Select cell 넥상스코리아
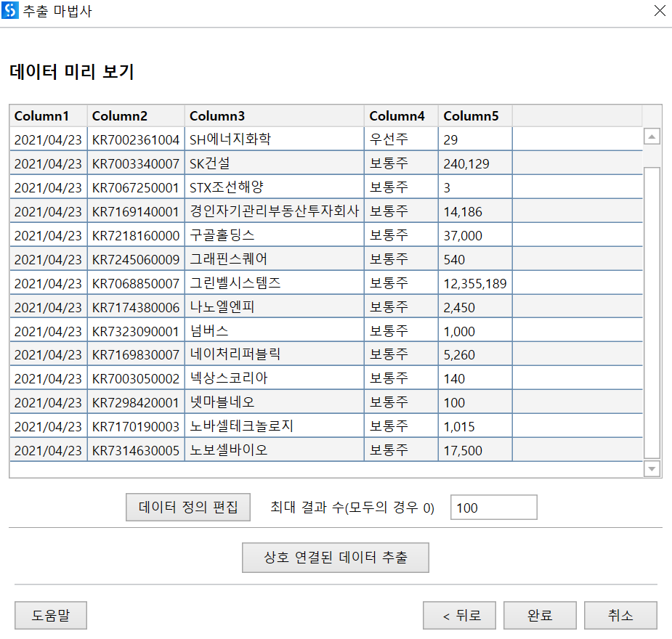The width and height of the screenshot is (672, 639). pos(275,378)
